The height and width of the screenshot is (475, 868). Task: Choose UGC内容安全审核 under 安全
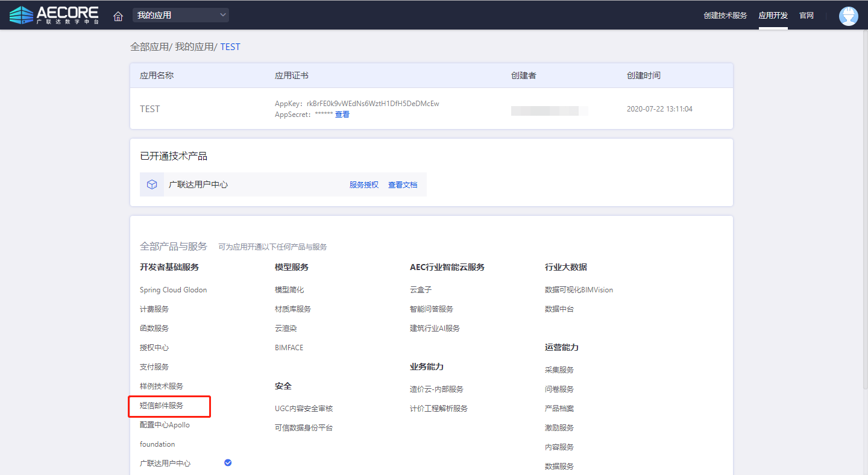(304, 409)
